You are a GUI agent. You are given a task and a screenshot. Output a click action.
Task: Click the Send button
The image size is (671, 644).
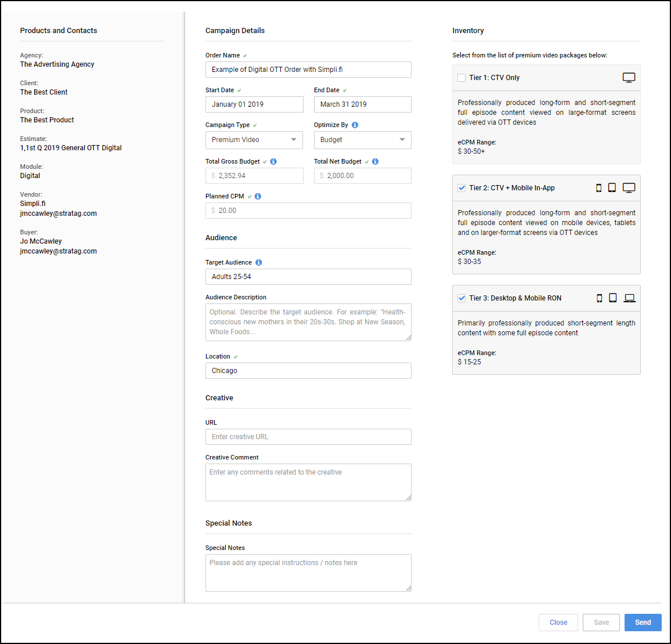coord(643,623)
